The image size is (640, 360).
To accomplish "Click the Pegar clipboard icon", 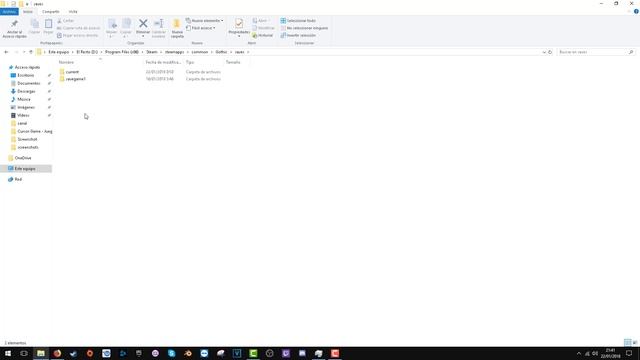I will coord(48,24).
